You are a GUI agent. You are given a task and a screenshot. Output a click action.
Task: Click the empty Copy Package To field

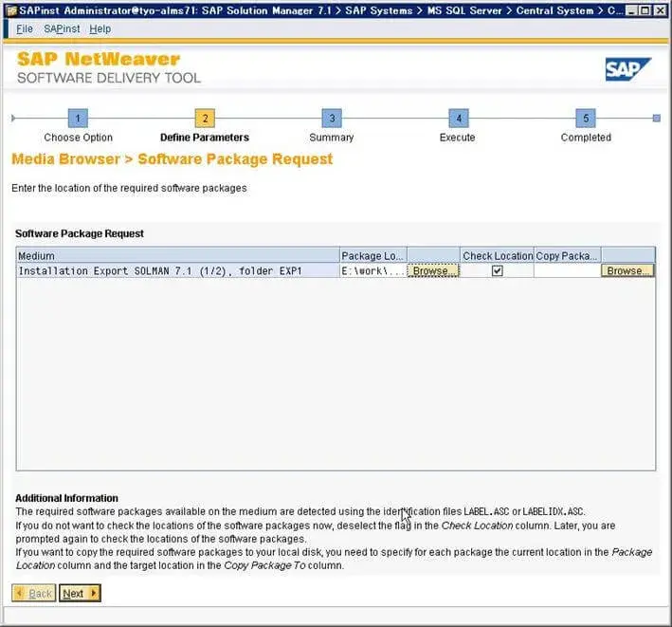pyautogui.click(x=567, y=270)
